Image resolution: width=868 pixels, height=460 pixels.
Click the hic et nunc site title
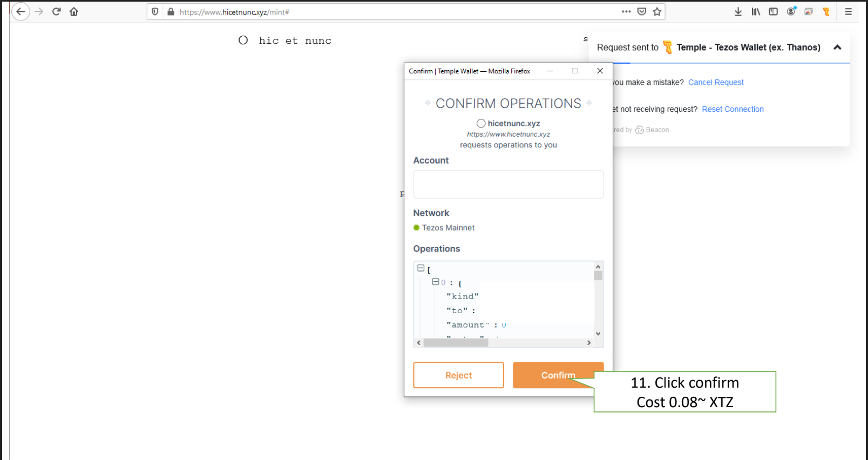tap(295, 40)
